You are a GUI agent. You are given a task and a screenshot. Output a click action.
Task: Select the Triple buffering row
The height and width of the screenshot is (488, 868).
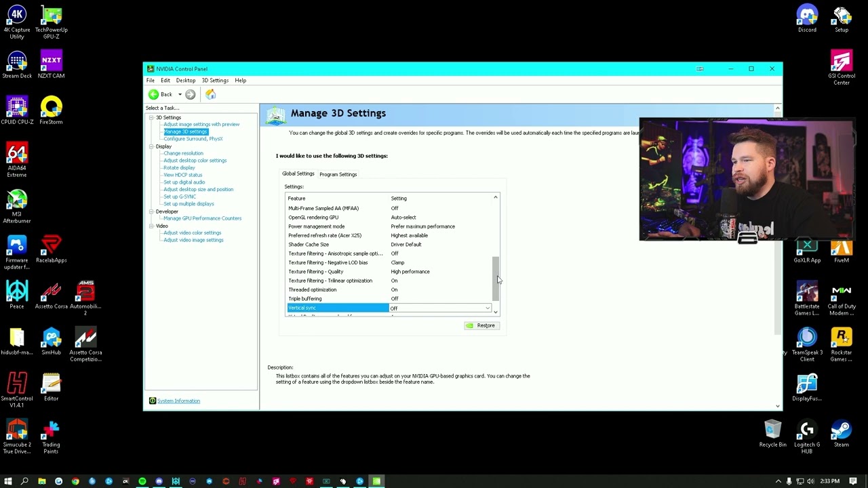pyautogui.click(x=389, y=299)
